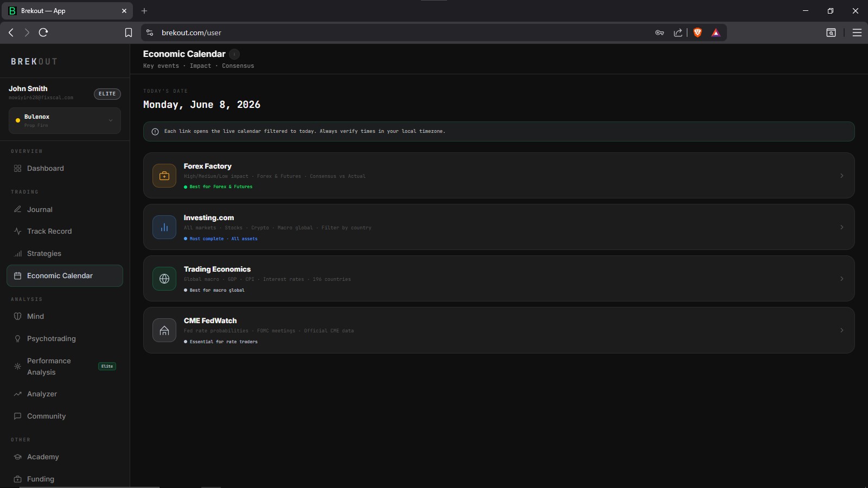
Task: Open the CME FedWatch link
Action: click(x=499, y=330)
